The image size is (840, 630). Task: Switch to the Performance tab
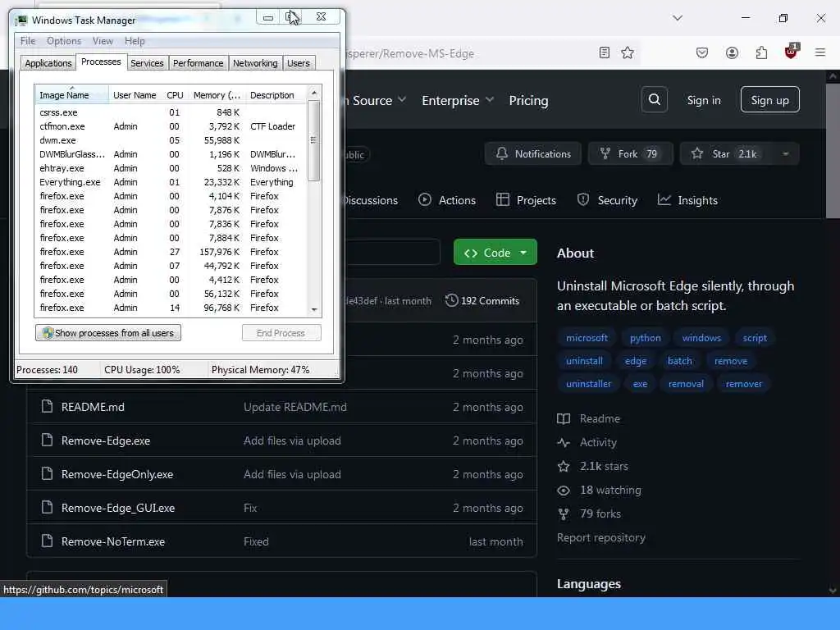(x=199, y=63)
